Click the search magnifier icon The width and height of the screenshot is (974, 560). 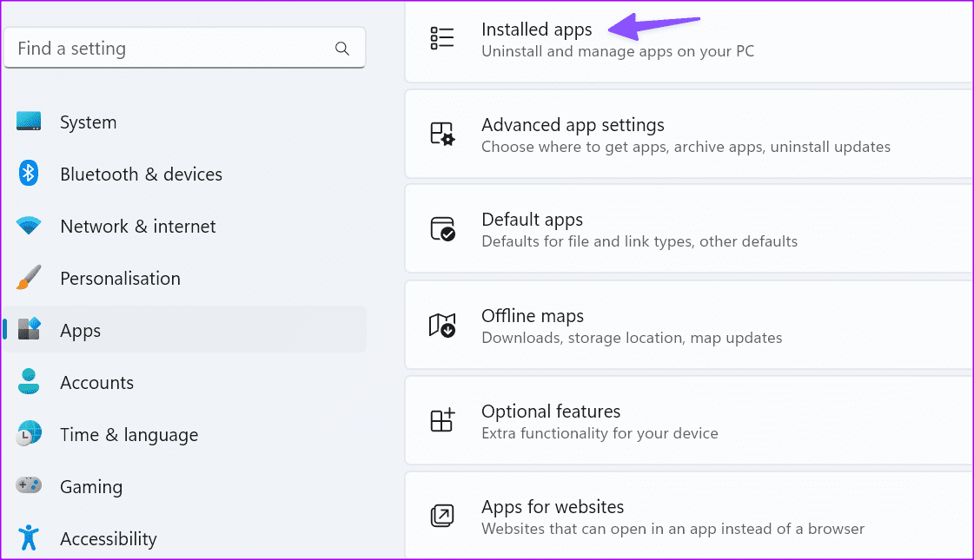click(341, 48)
